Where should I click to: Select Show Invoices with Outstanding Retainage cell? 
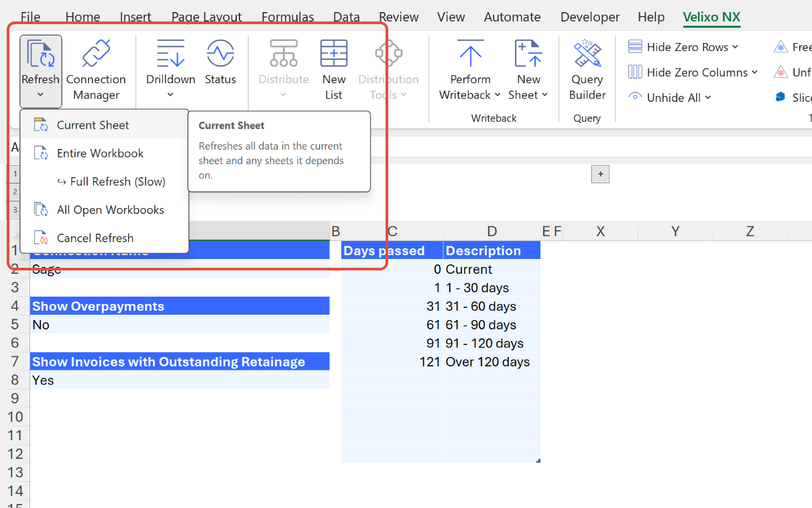(180, 361)
